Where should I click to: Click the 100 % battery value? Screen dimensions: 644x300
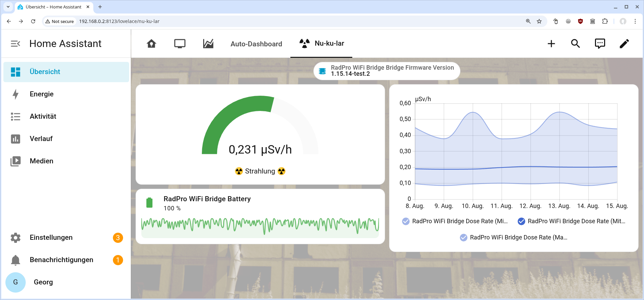tap(172, 208)
